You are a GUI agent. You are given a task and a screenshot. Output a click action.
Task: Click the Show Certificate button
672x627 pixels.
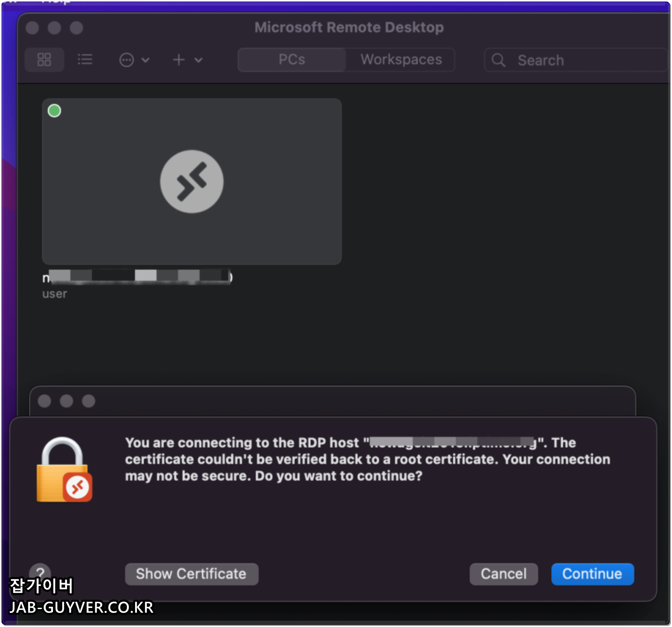click(x=191, y=574)
